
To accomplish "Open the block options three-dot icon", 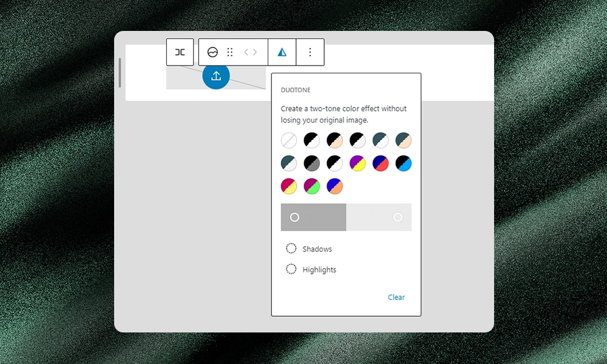I will tap(310, 52).
